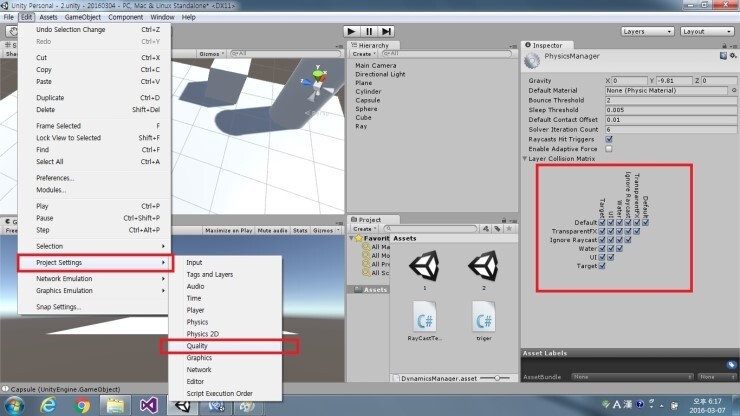Toggle TransparentFX row first checkbox
This screenshot has width=740, height=416.
point(602,231)
